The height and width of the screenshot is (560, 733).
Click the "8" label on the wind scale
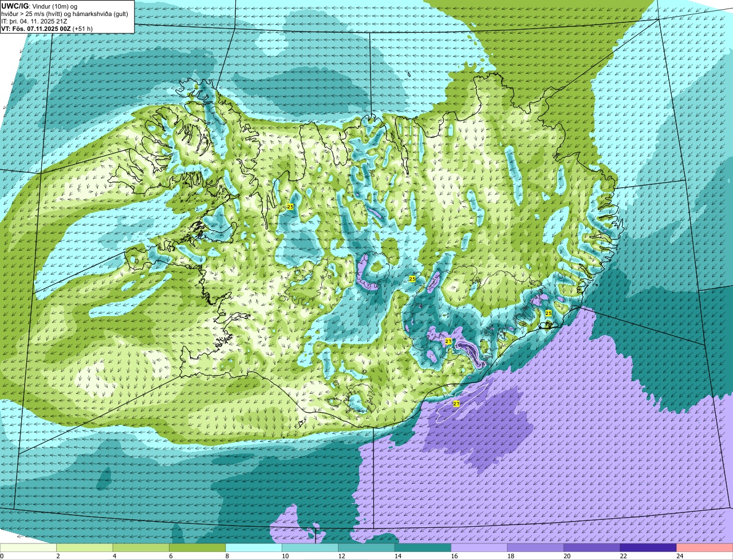pos(227,556)
